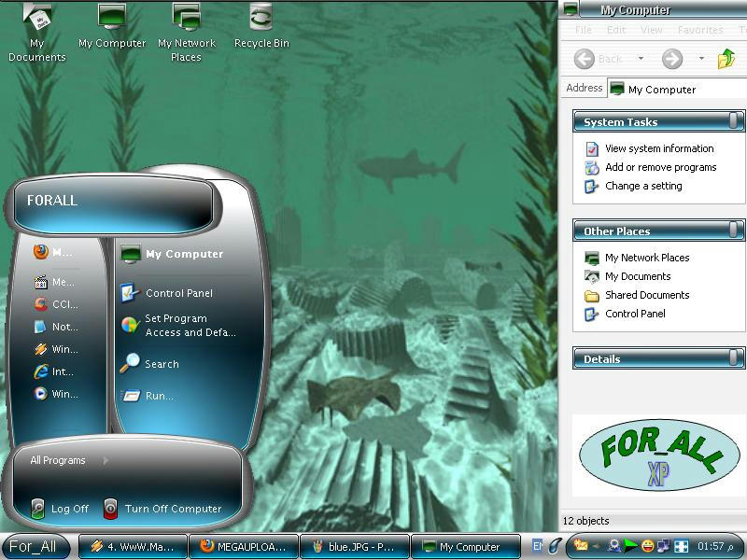Image resolution: width=747 pixels, height=560 pixels.
Task: Open the Favorites menu
Action: (x=700, y=30)
